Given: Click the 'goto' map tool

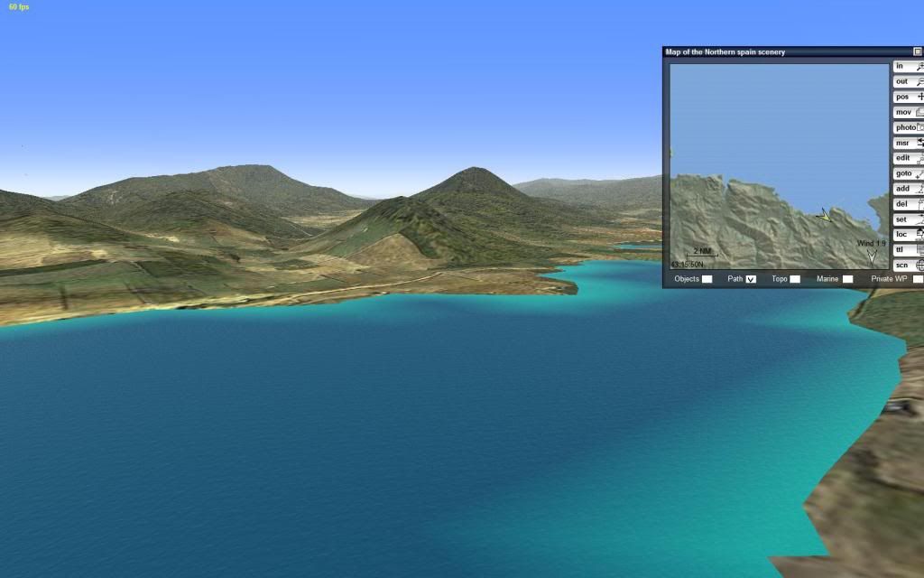Looking at the screenshot, I should click(x=909, y=173).
